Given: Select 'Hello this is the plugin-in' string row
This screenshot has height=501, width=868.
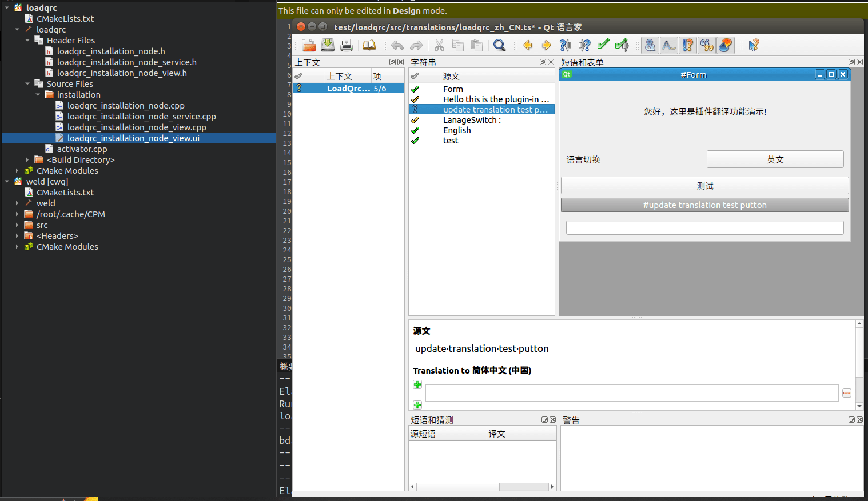Looking at the screenshot, I should click(481, 99).
